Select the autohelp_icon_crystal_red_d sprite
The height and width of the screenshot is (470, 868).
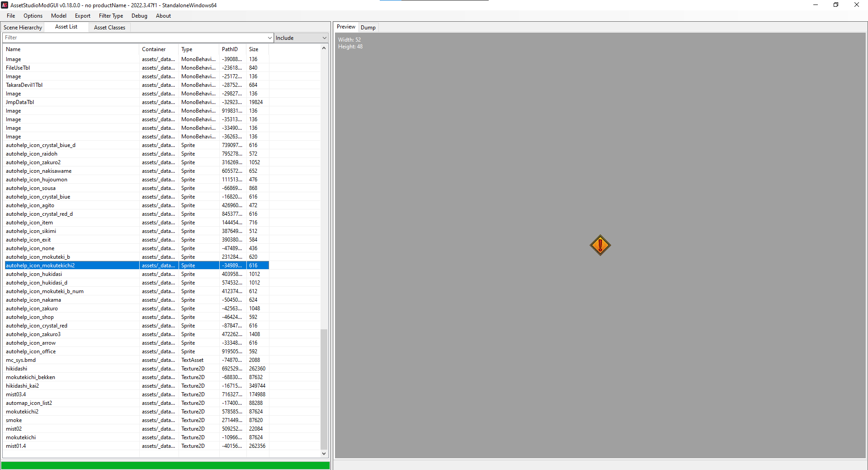pyautogui.click(x=137, y=214)
